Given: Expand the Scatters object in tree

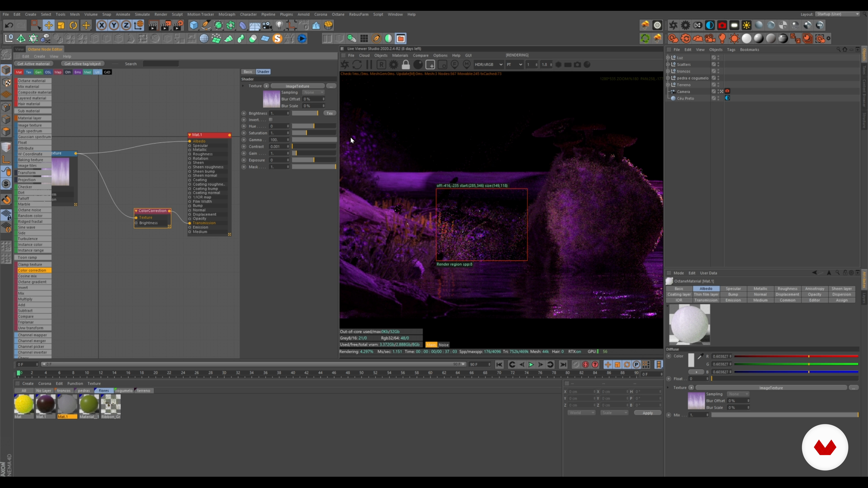Looking at the screenshot, I should coord(668,64).
